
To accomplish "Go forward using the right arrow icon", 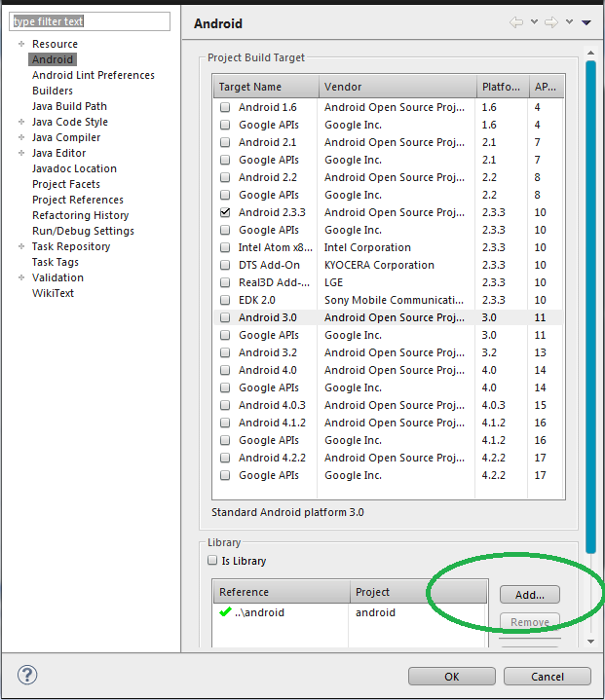I will point(551,22).
